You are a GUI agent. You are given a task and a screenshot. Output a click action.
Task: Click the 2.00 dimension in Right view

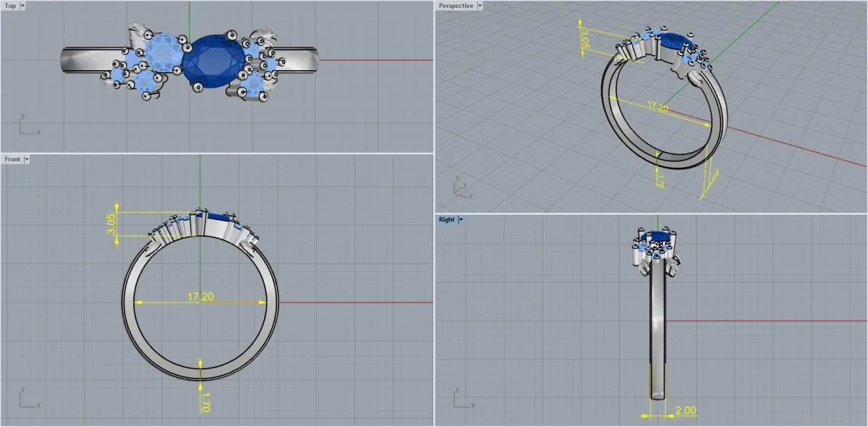[x=685, y=410]
